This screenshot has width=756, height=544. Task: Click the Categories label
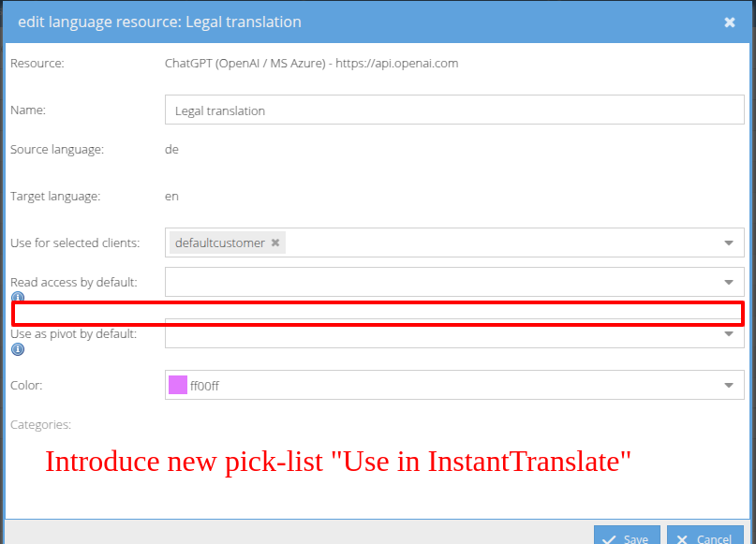pyautogui.click(x=40, y=424)
